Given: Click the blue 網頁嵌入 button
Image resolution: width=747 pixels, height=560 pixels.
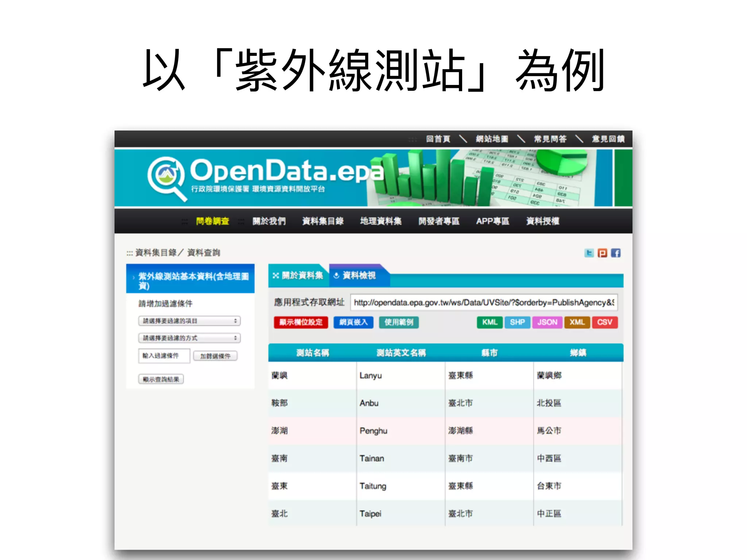Looking at the screenshot, I should (353, 322).
